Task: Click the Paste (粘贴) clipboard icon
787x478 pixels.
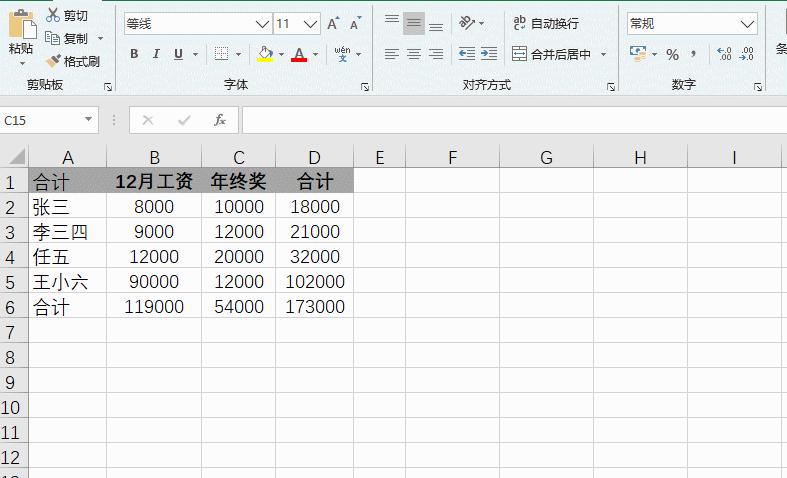Action: pos(22,24)
